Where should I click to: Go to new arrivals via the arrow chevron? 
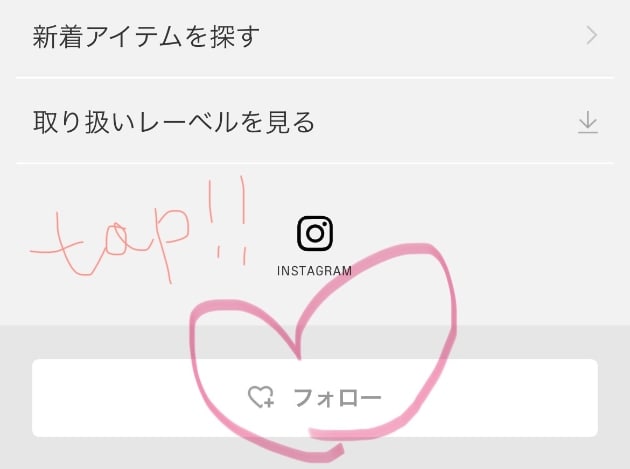[591, 36]
